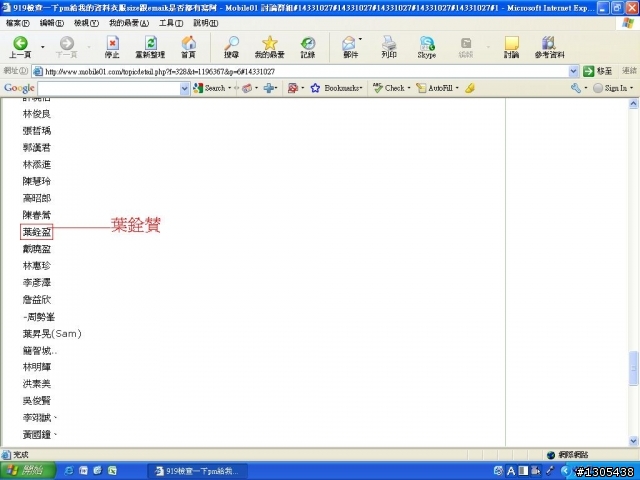Click the scrollbar up arrow

tap(633, 104)
